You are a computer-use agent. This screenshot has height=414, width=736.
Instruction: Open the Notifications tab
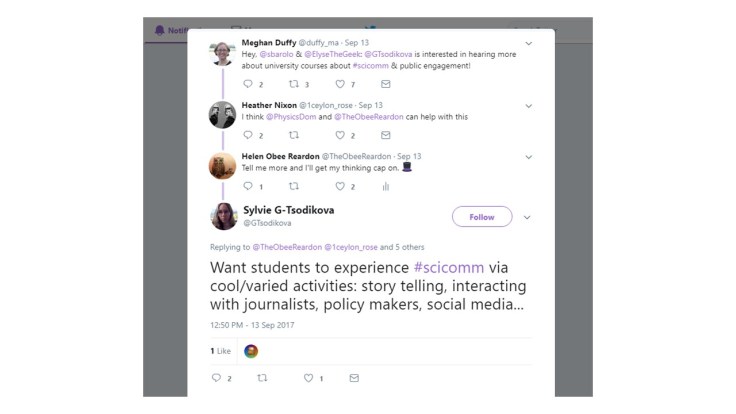[x=172, y=30]
